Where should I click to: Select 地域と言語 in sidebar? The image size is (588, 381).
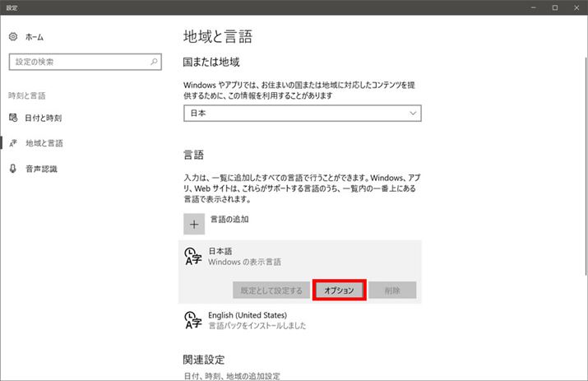[44, 143]
